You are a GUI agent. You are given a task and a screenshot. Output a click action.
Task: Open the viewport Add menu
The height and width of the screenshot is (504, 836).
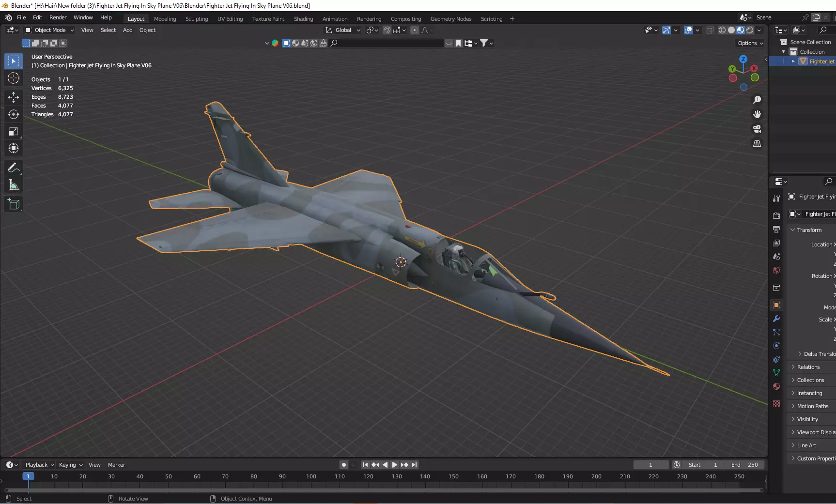click(127, 30)
